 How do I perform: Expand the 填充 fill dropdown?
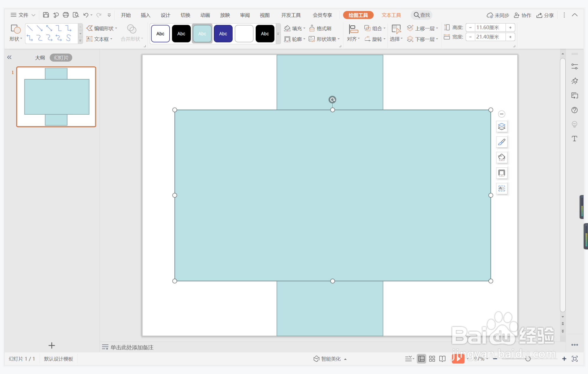click(304, 28)
